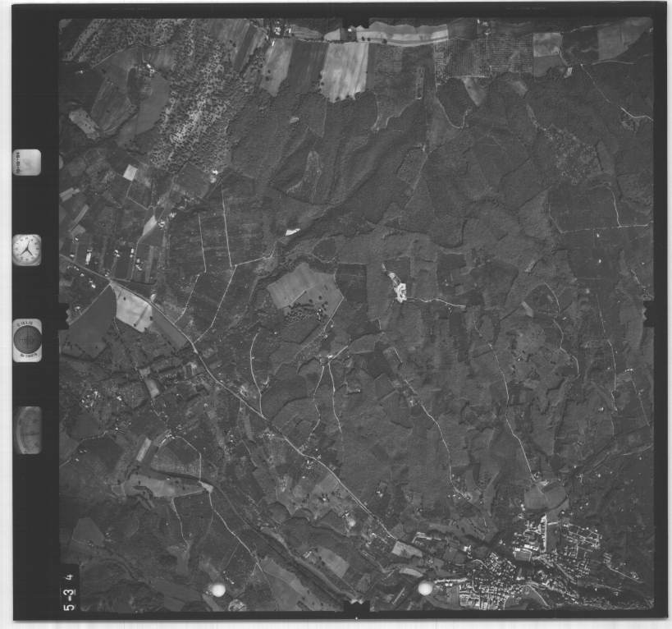The image size is (672, 629).
Task: Click the analog clock dial in the film margin
Action: (x=27, y=250)
